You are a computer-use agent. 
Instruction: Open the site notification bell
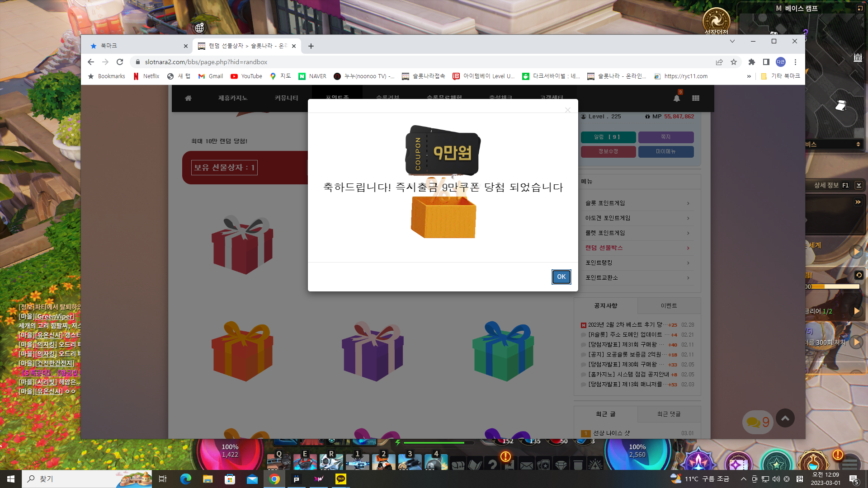click(x=677, y=98)
